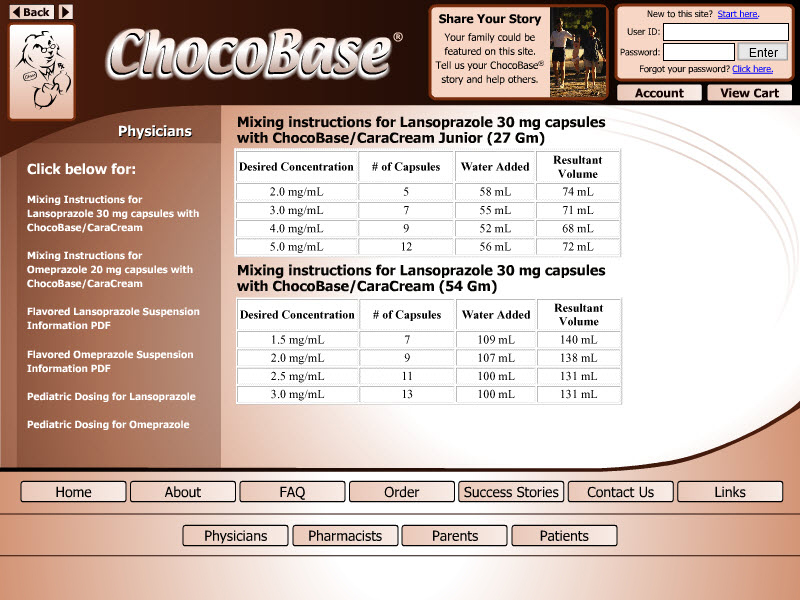
Task: Click the Back arrow button
Action: click(32, 12)
